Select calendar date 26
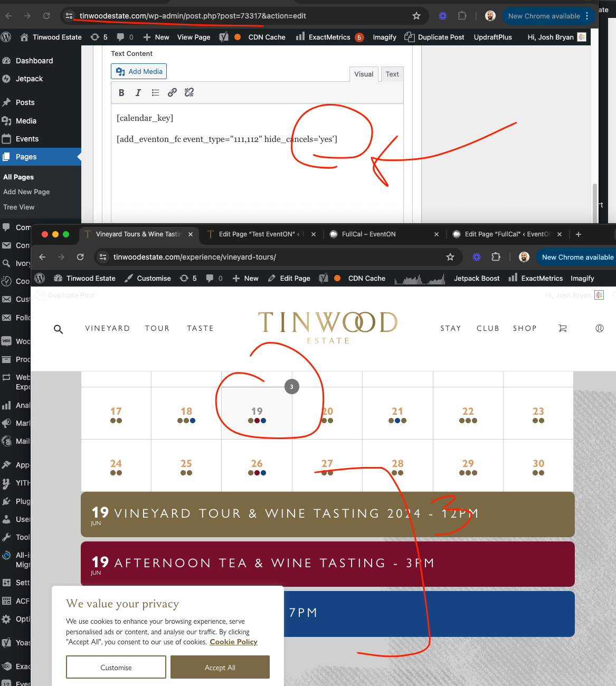This screenshot has height=686, width=616. (257, 466)
